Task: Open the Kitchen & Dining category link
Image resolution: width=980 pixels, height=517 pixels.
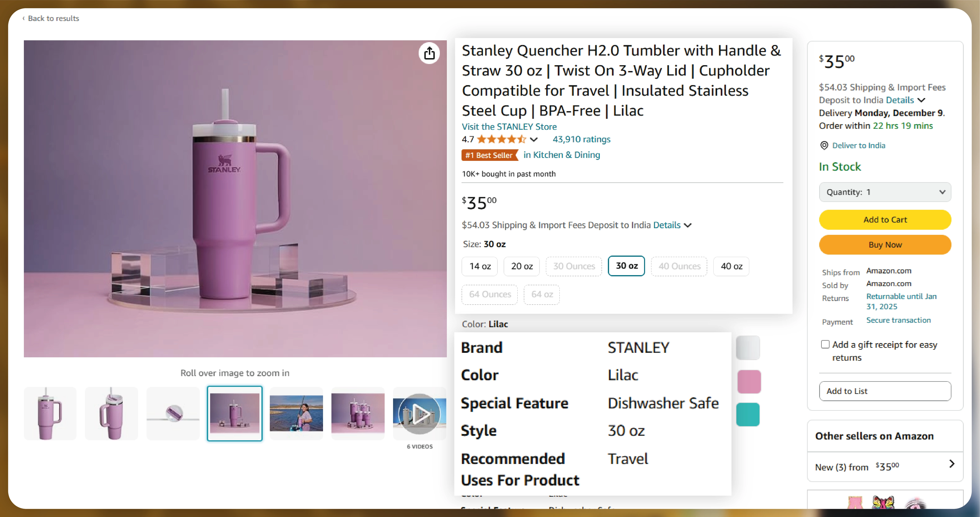Action: click(x=562, y=155)
